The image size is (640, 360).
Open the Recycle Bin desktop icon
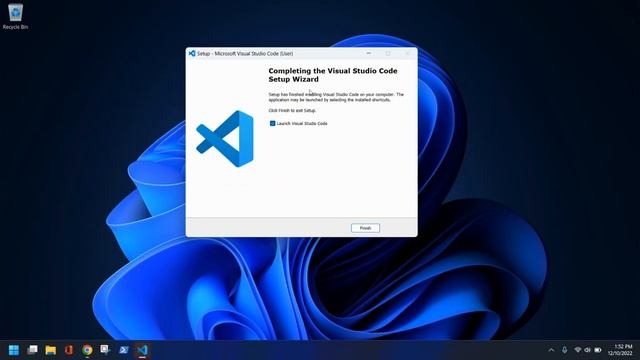point(16,16)
